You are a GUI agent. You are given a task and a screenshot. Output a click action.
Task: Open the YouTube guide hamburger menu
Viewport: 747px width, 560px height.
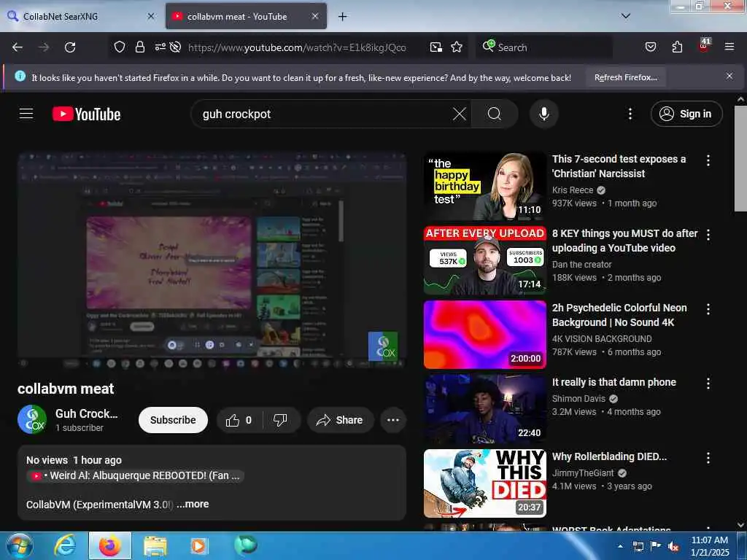coord(26,114)
